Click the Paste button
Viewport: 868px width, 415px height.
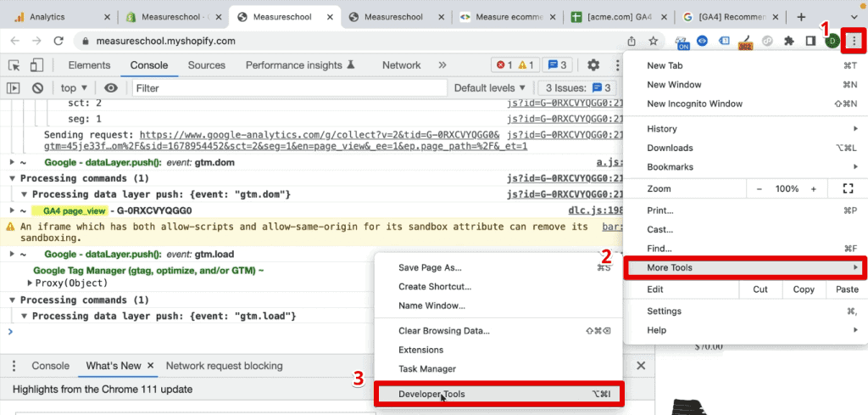847,289
